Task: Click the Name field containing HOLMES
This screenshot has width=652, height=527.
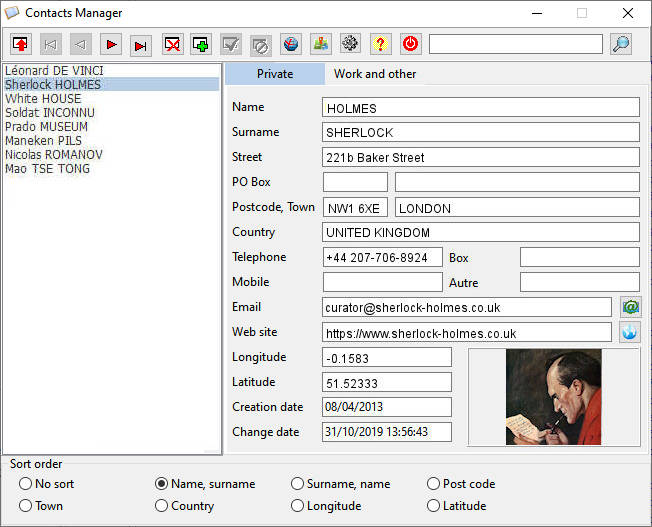Action: 481,107
